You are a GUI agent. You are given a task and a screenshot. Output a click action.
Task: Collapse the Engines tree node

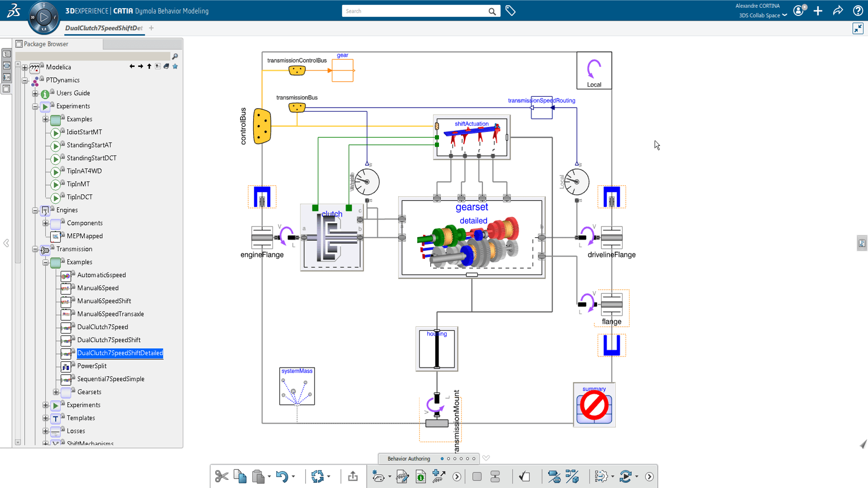pyautogui.click(x=35, y=211)
